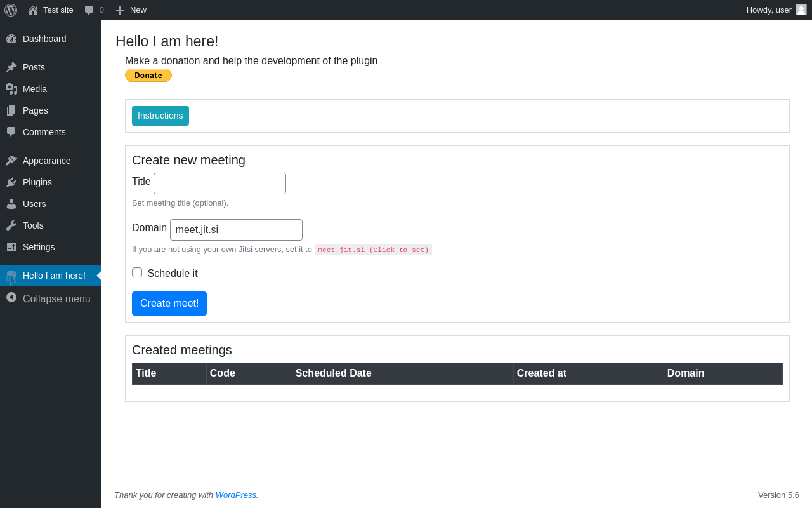Click the Dashboard gauge icon
812x508 pixels.
pyautogui.click(x=11, y=39)
